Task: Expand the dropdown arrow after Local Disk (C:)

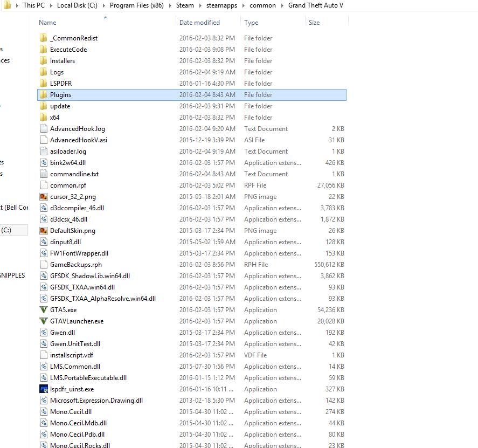Action: click(103, 5)
